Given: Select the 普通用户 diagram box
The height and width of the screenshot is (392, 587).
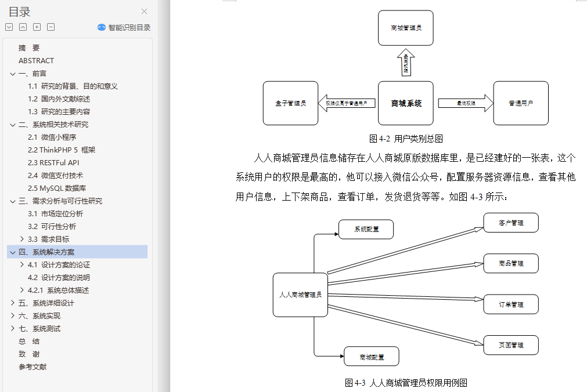Looking at the screenshot, I should [x=521, y=103].
